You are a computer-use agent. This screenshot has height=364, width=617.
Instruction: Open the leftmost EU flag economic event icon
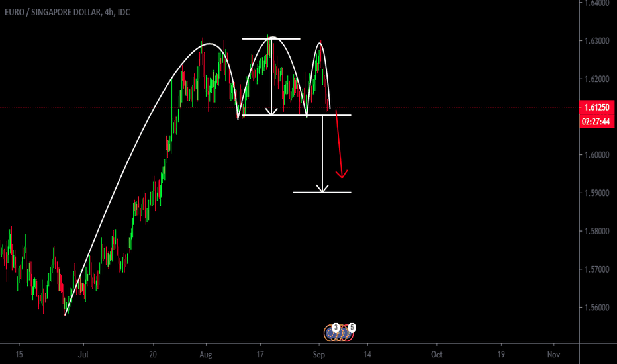tap(331, 334)
